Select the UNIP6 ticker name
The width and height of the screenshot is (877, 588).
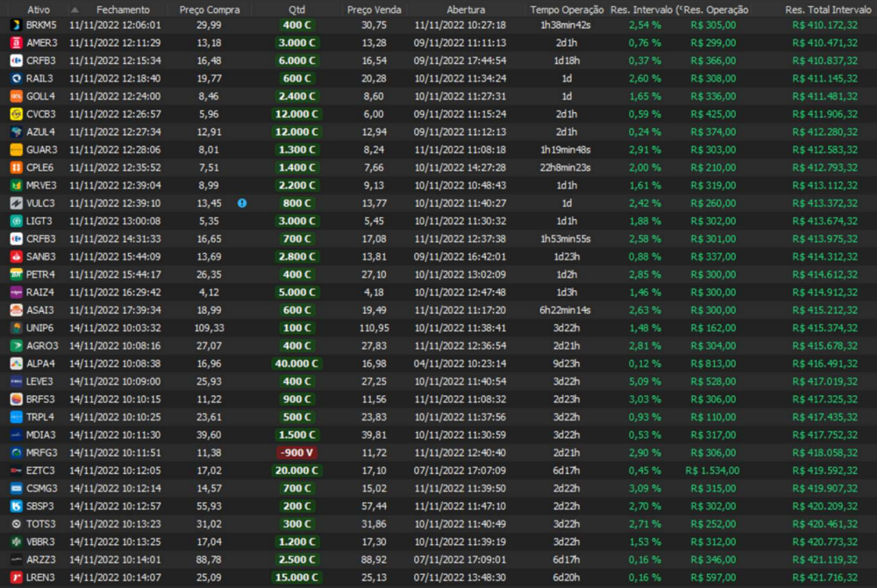click(x=40, y=328)
